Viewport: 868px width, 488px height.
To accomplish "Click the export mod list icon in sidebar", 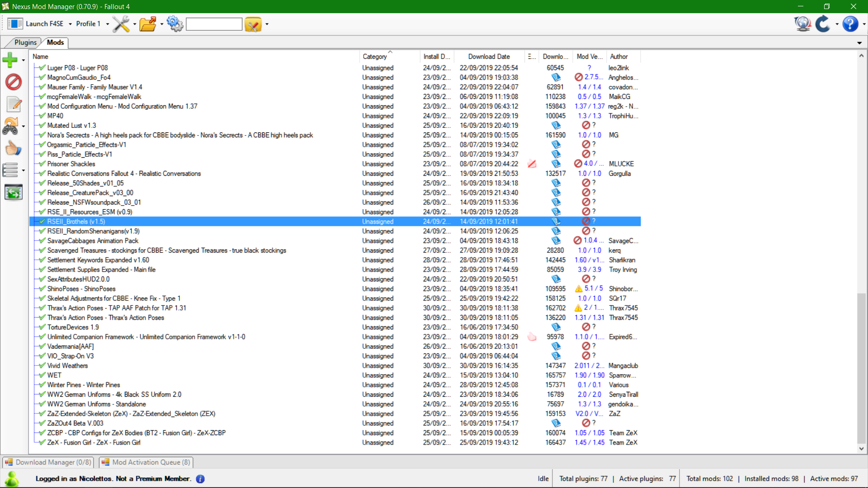I will 14,192.
